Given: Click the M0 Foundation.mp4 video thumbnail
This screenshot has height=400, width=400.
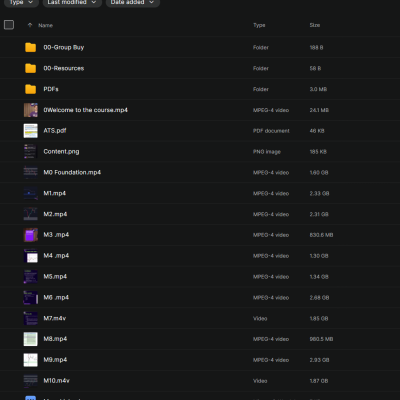Looking at the screenshot, I should coord(30,172).
